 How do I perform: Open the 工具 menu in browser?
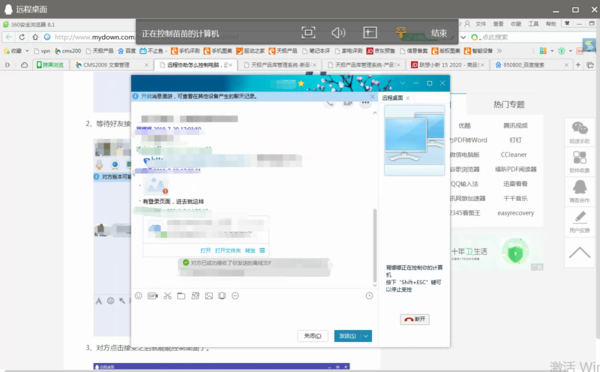point(533,24)
